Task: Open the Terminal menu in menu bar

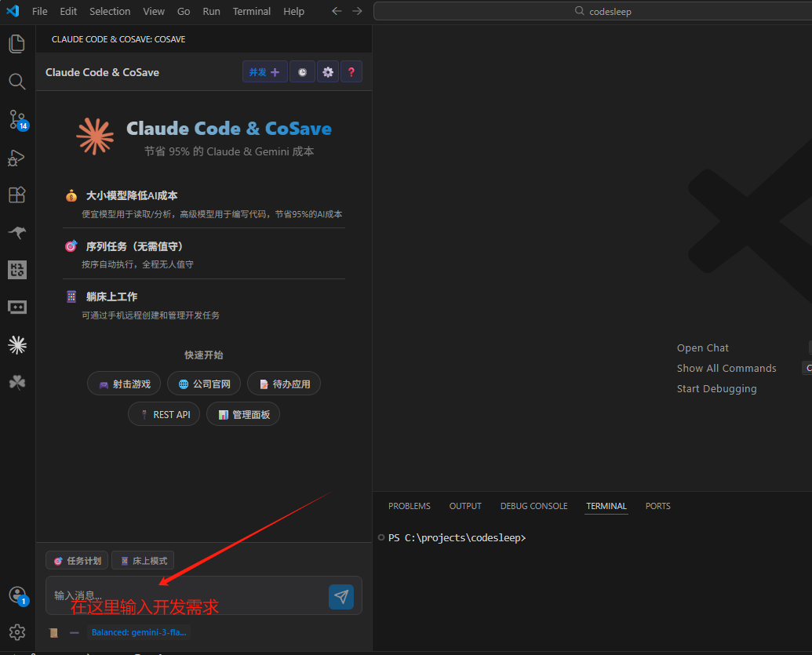Action: pyautogui.click(x=251, y=11)
